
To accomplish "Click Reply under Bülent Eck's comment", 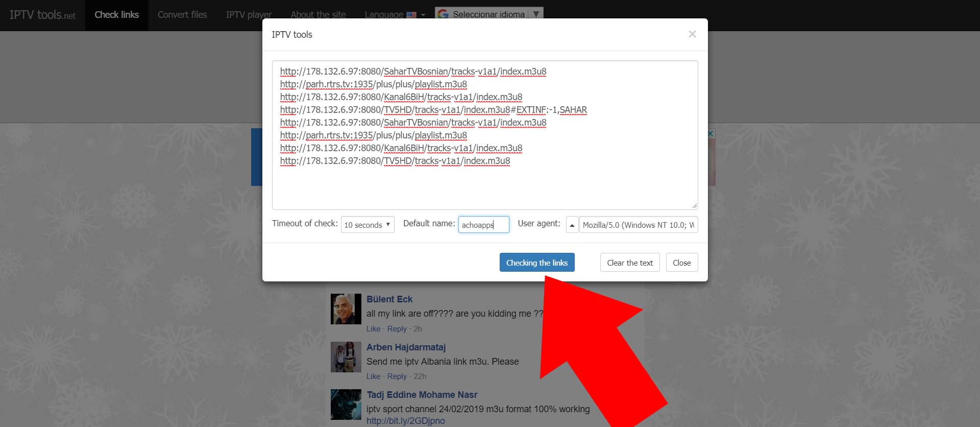I will click(397, 329).
